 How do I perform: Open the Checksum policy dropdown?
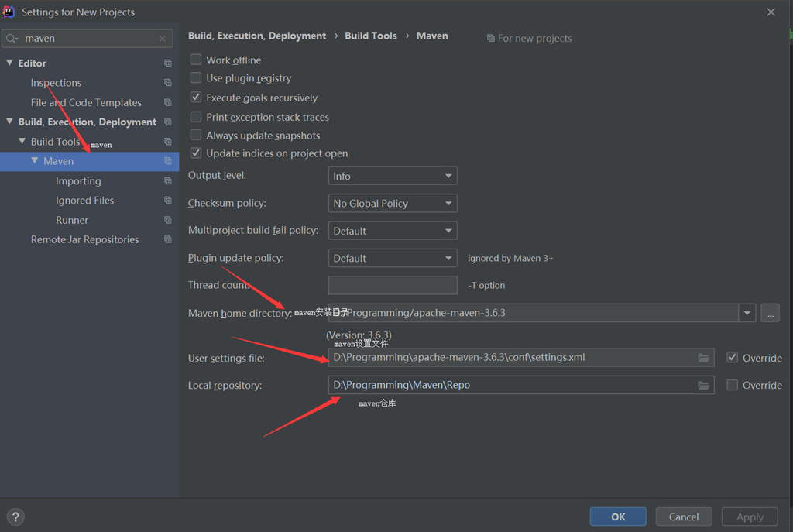(x=393, y=204)
